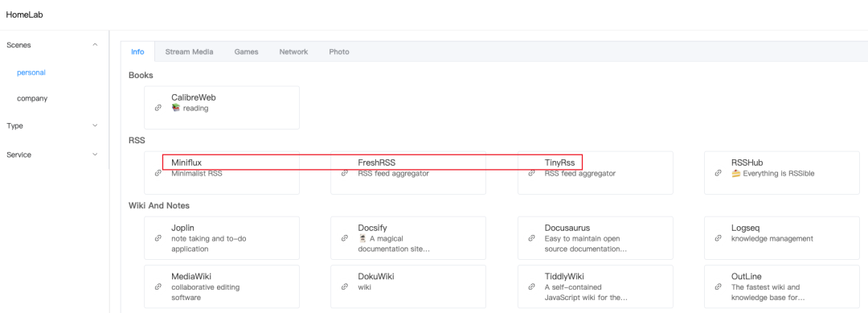Click the 'Minimalist RSS' description text
Screen dimensions: 868x313
tap(197, 173)
